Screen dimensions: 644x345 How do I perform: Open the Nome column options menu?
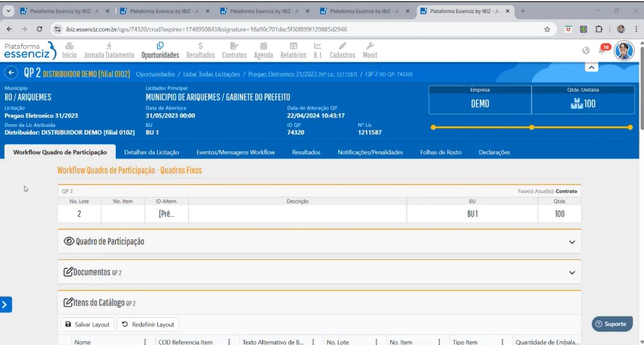click(x=145, y=342)
